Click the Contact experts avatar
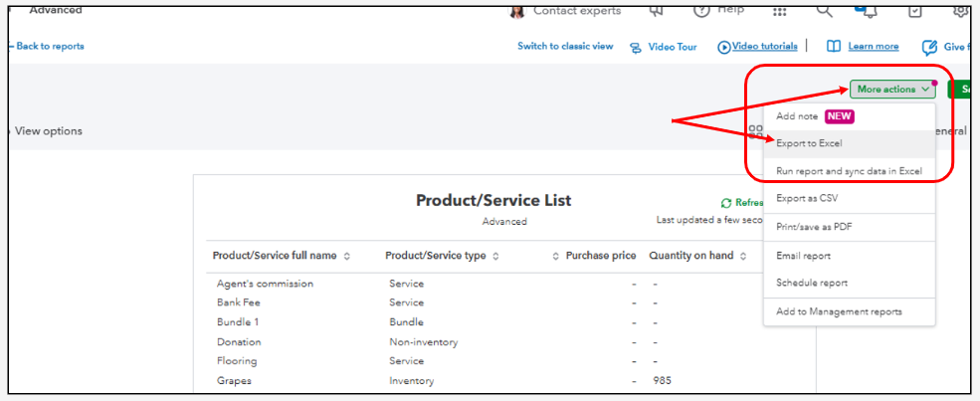 tap(516, 11)
